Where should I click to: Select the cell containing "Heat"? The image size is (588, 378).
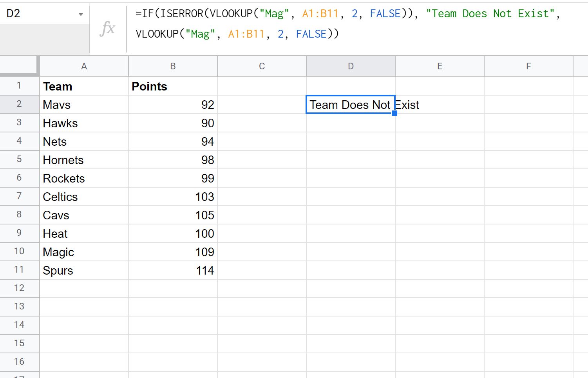click(x=84, y=233)
